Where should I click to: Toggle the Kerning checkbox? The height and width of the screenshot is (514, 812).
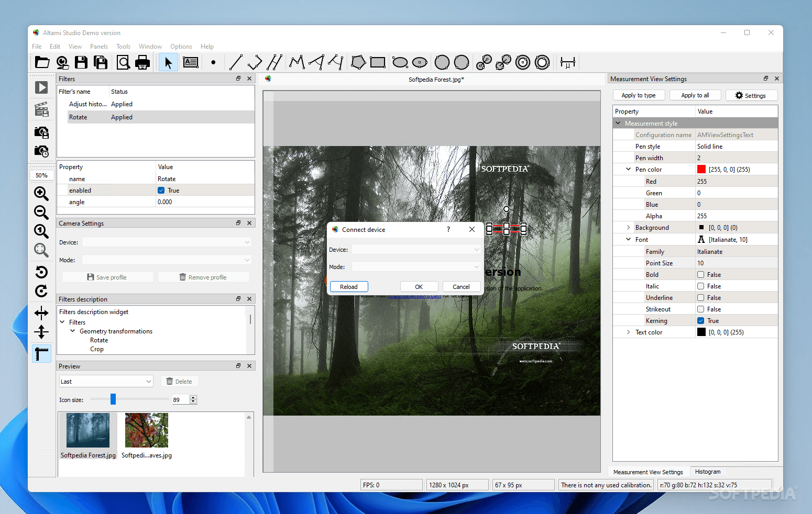(700, 321)
